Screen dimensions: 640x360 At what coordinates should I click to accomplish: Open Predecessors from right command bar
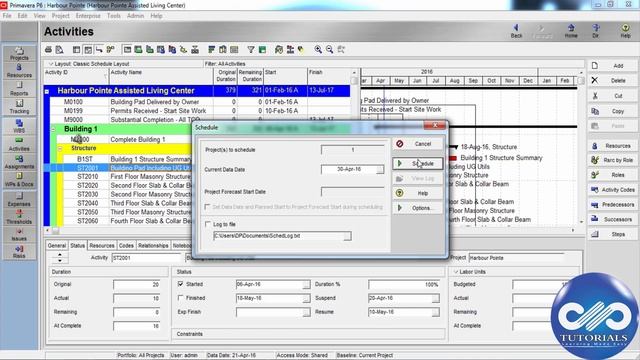[x=612, y=204]
